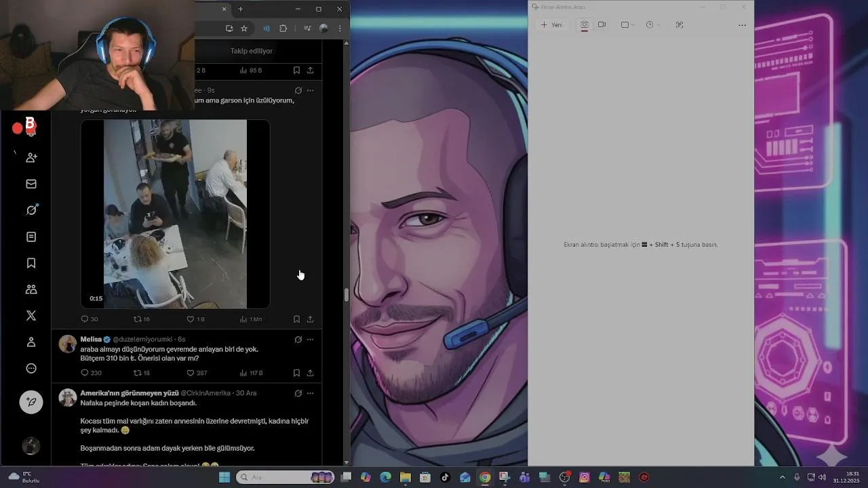The image size is (868, 488).
Task: Open the Windows Start button
Action: click(224, 477)
